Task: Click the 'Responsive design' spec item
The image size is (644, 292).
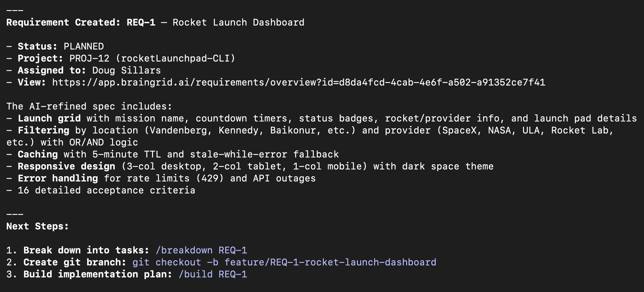Action: coord(66,166)
